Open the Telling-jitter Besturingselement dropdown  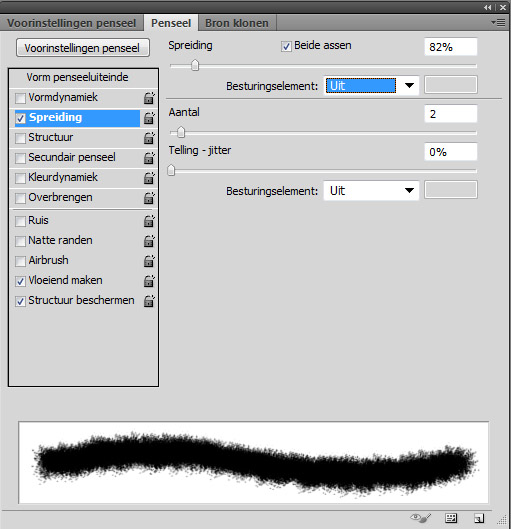(x=371, y=191)
